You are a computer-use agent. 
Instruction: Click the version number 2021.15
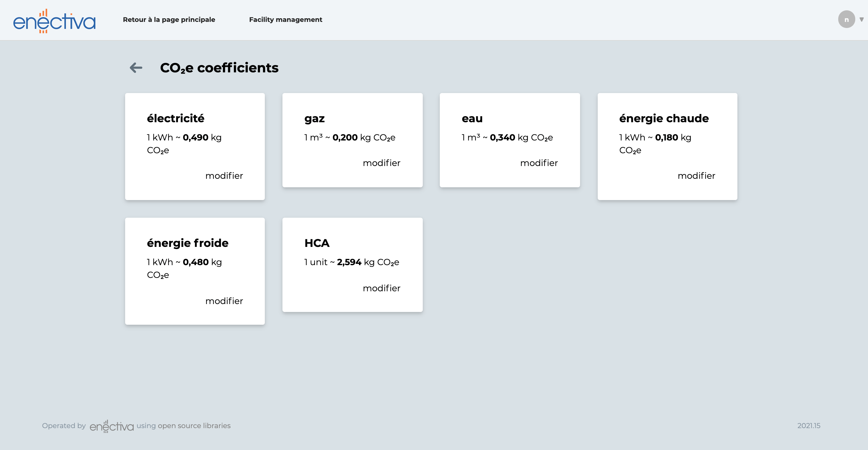coord(808,426)
